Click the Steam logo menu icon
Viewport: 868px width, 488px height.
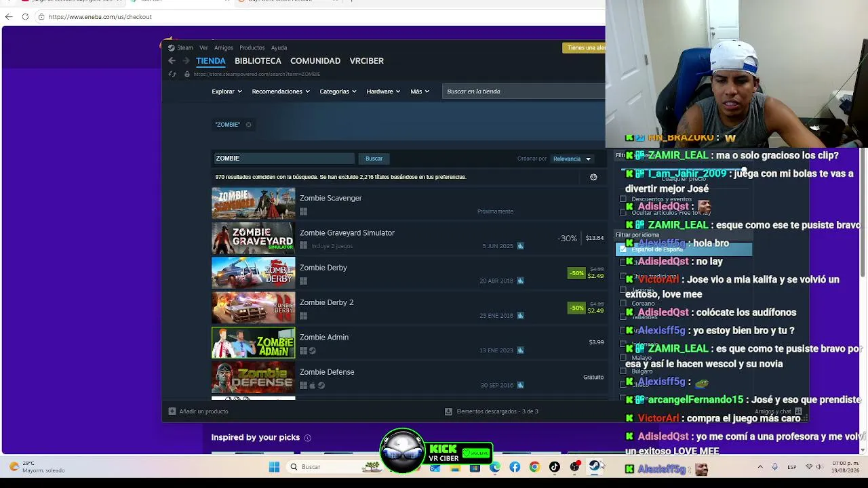172,47
